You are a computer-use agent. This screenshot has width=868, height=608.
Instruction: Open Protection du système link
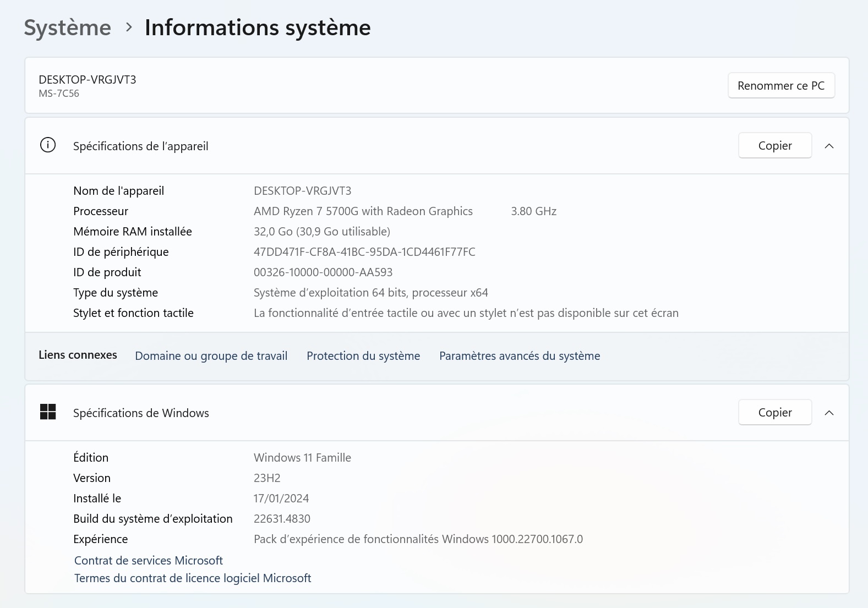tap(363, 356)
